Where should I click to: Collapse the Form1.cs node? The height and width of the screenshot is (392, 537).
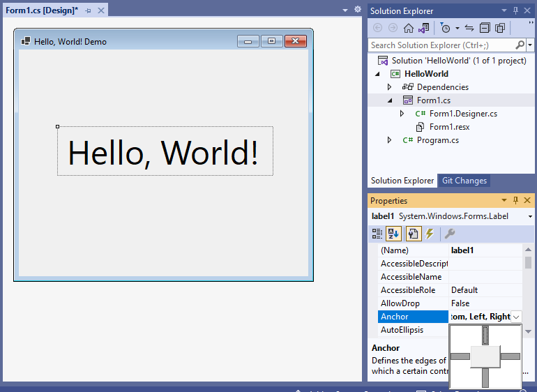[x=390, y=100]
